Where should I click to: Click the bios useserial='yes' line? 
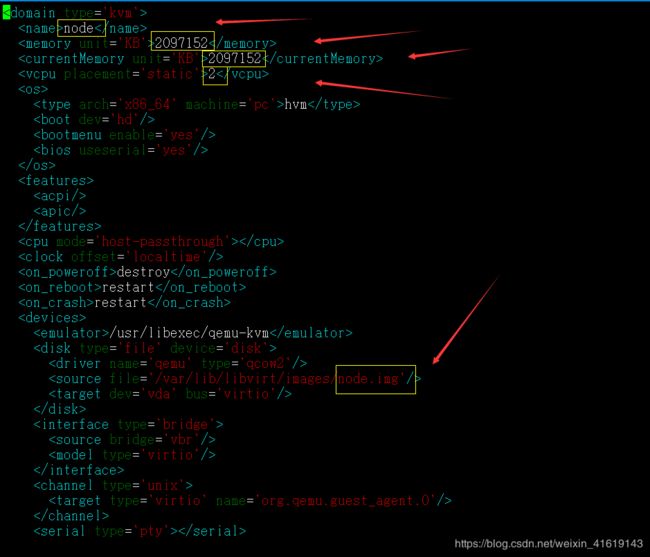121,150
